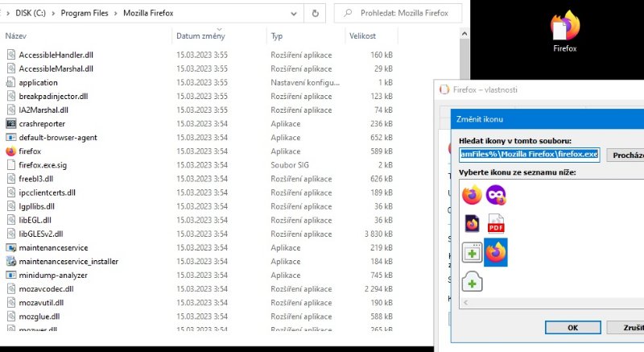
Task: Click the mozglue.dll file icon
Action: tap(11, 317)
